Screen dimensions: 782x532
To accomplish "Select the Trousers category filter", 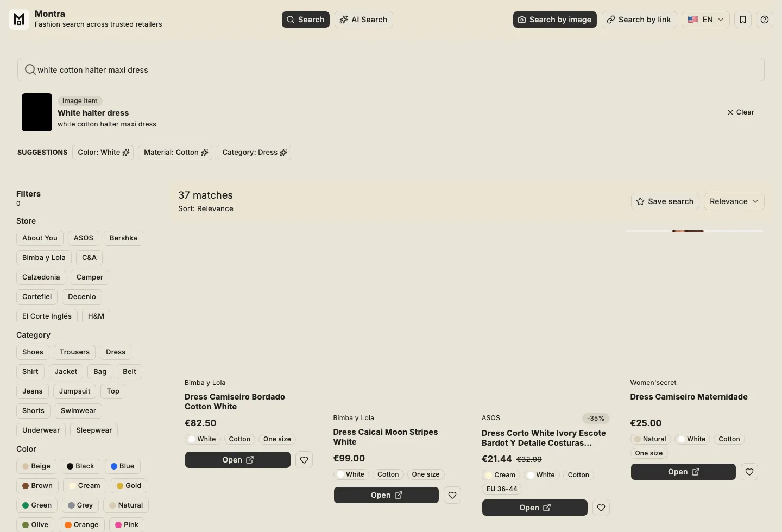I will point(75,352).
